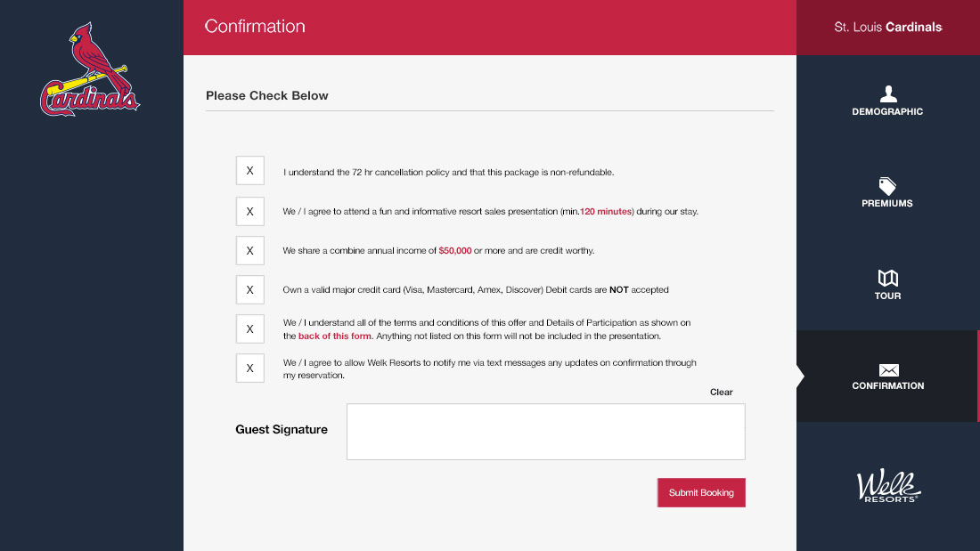Open the DEMOGRAPHIC section label
Image resolution: width=980 pixels, height=551 pixels.
point(887,112)
